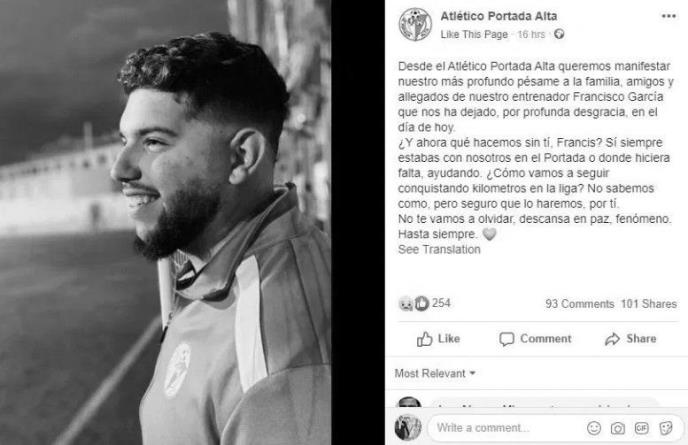
Task: Attach a photo with camera icon
Action: tap(617, 428)
